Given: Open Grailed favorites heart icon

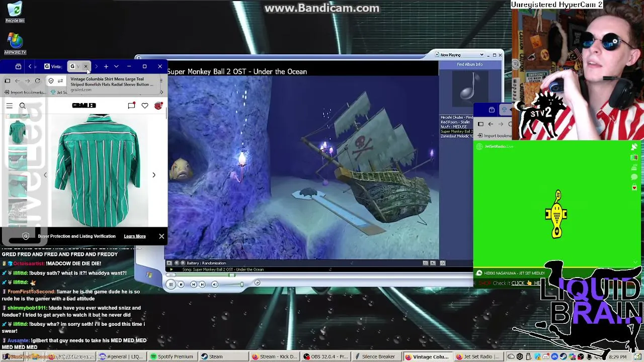Looking at the screenshot, I should point(145,106).
